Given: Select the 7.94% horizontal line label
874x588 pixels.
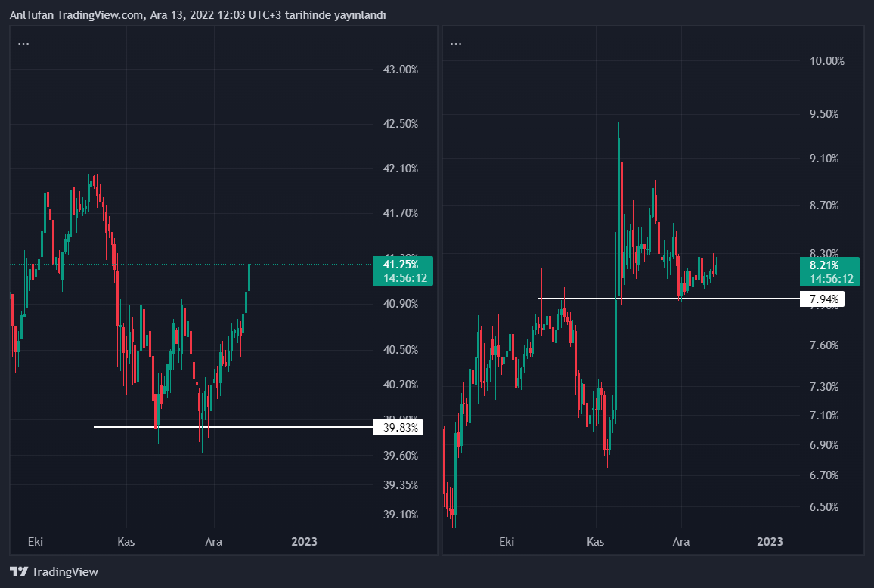Looking at the screenshot, I should (824, 300).
